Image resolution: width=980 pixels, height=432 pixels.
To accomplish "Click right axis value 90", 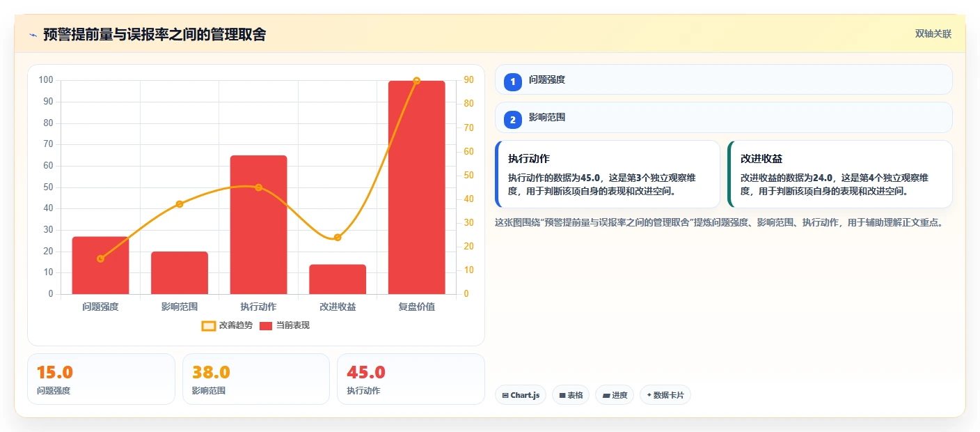I will pos(468,80).
